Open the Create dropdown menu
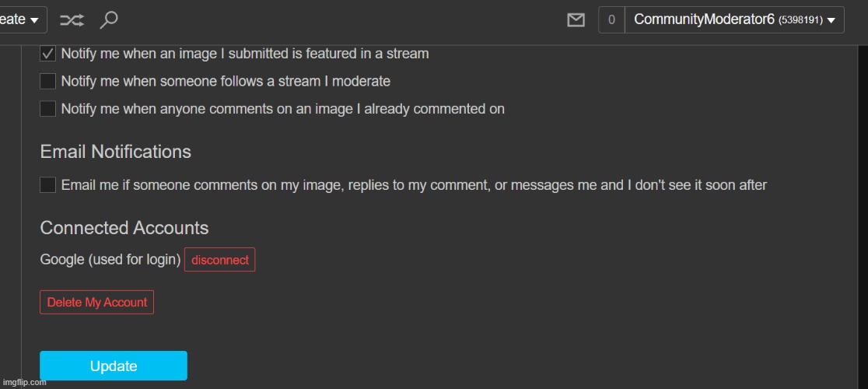 [20, 20]
